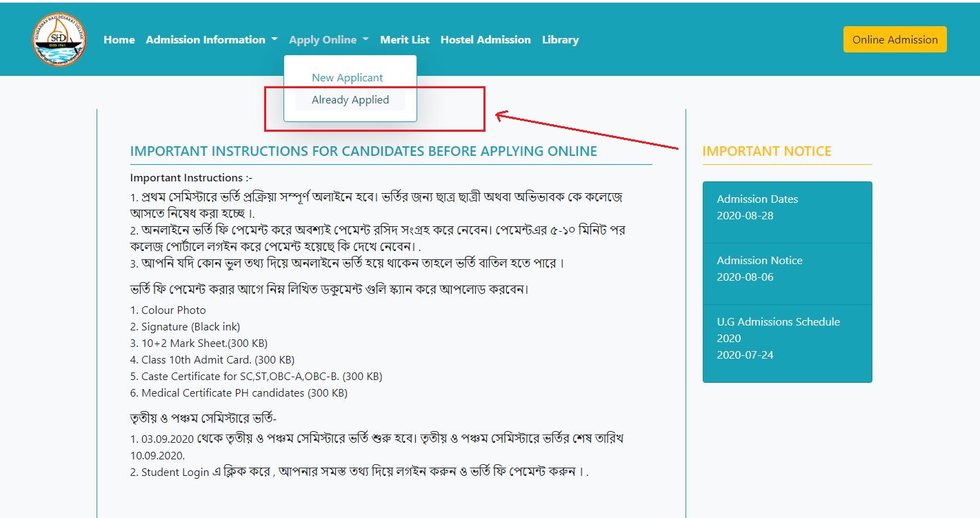
Task: Click the Important Instructions for Candidates heading
Action: pyautogui.click(x=363, y=152)
